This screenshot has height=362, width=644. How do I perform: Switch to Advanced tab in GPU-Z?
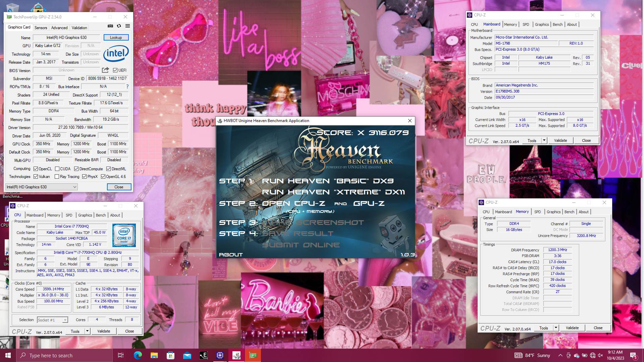click(59, 28)
